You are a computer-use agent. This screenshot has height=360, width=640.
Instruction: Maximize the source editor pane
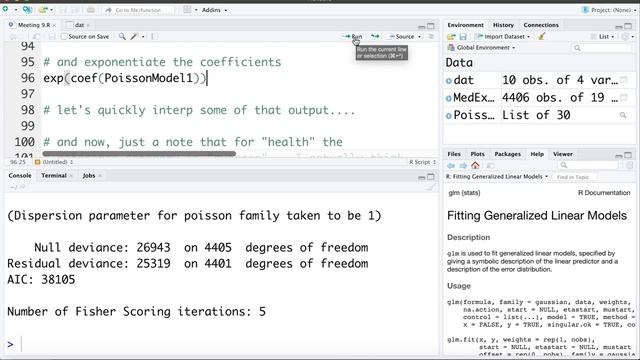(431, 27)
